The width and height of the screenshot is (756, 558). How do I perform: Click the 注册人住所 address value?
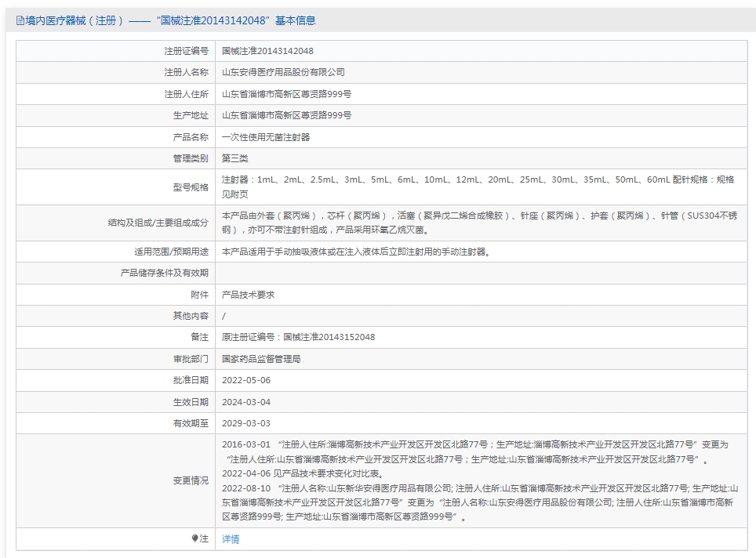pyautogui.click(x=286, y=95)
